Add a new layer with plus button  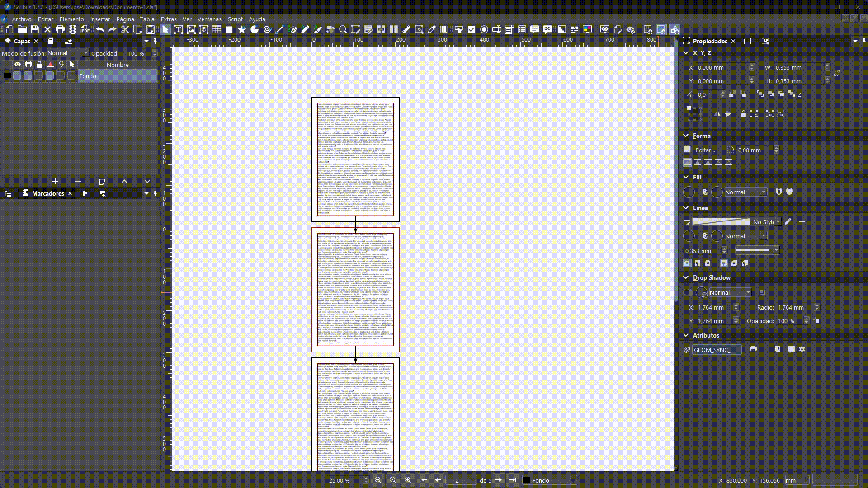click(x=55, y=181)
